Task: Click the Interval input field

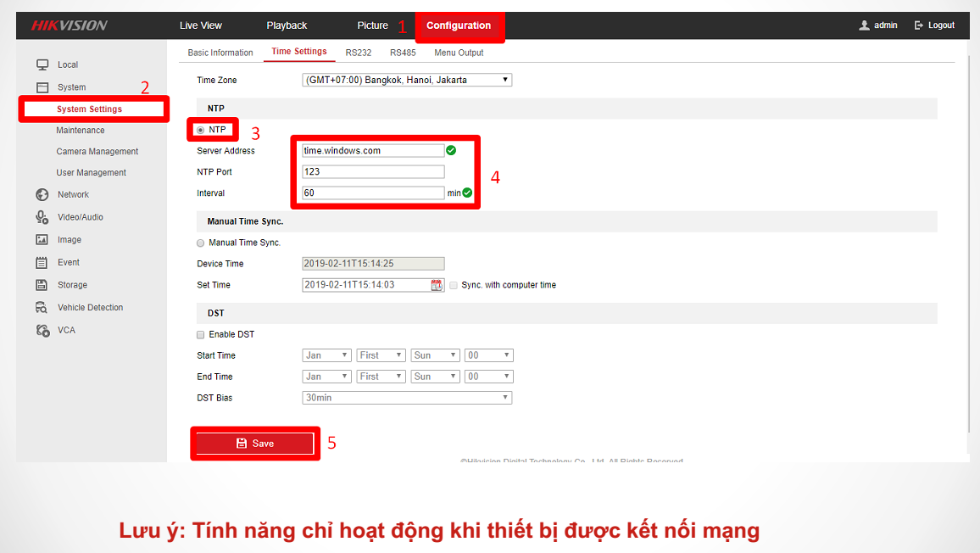Action: (x=373, y=193)
